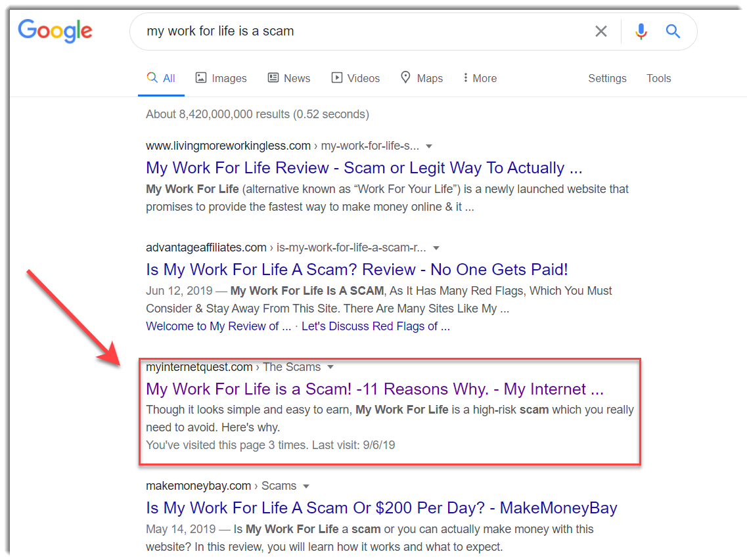The width and height of the screenshot is (747, 560).
Task: Follow the "Let's Discuss Red Flags of ..." sitelink
Action: point(375,326)
